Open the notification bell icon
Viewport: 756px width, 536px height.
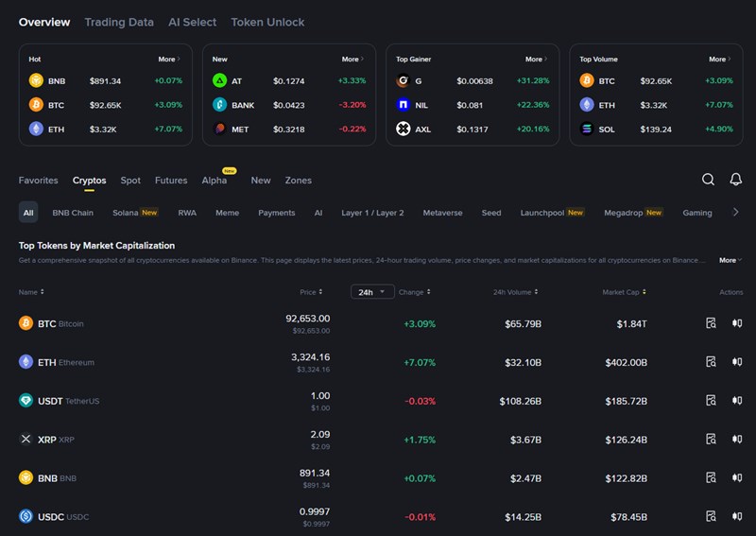pos(736,180)
